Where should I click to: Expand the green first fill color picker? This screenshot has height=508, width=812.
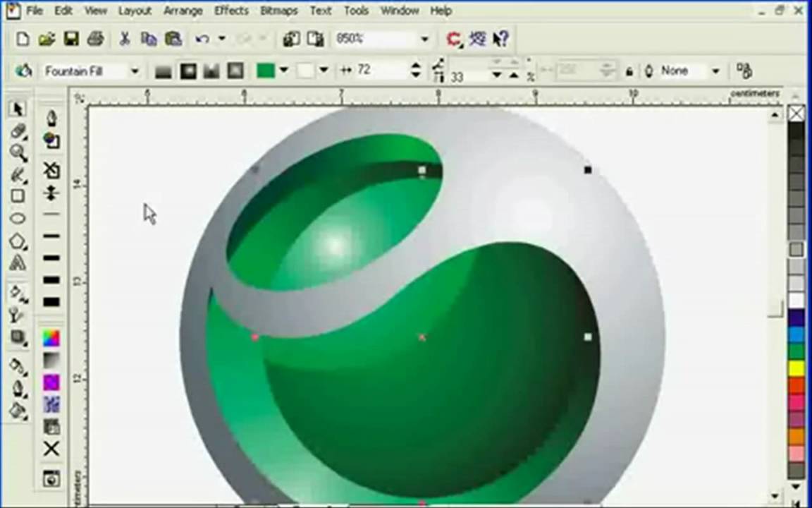coord(284,69)
